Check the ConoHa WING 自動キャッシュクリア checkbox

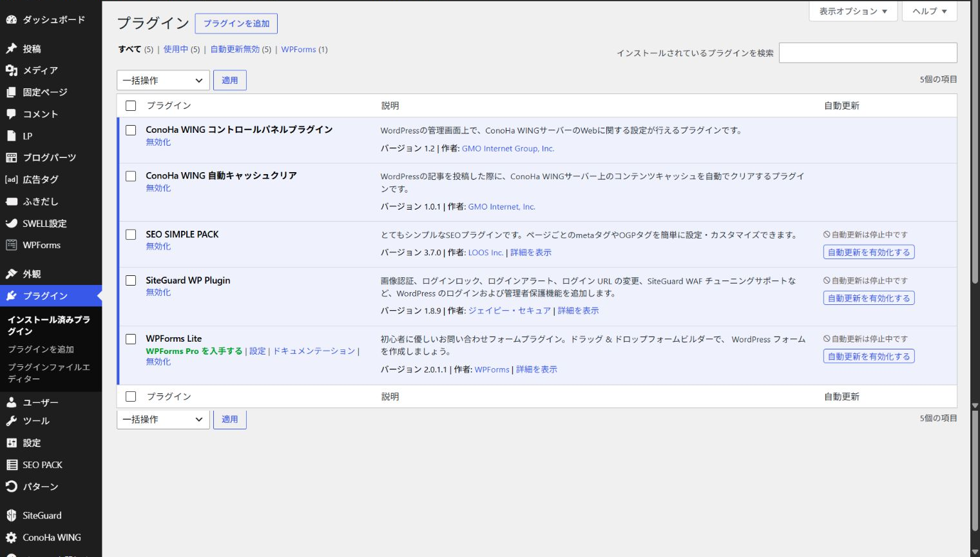tap(131, 176)
